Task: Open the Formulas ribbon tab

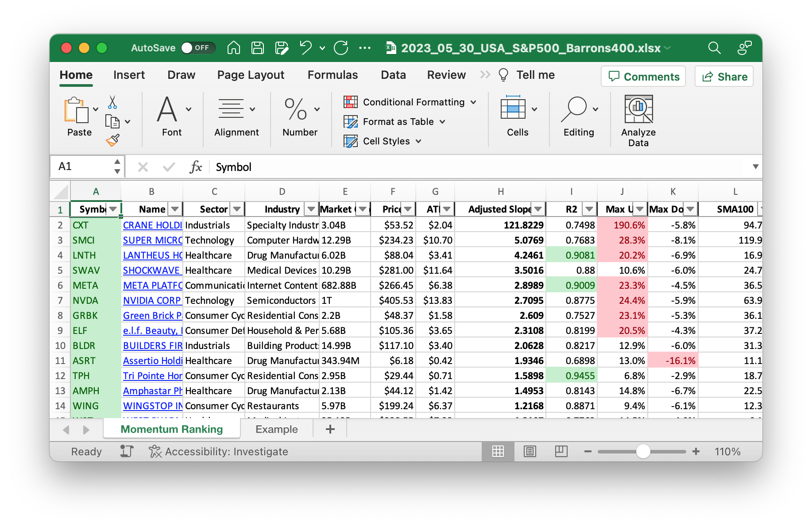Action: pos(333,75)
